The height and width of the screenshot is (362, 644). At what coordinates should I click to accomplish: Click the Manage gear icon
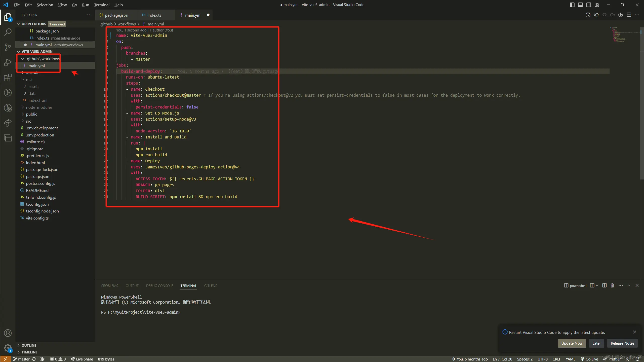click(8, 348)
